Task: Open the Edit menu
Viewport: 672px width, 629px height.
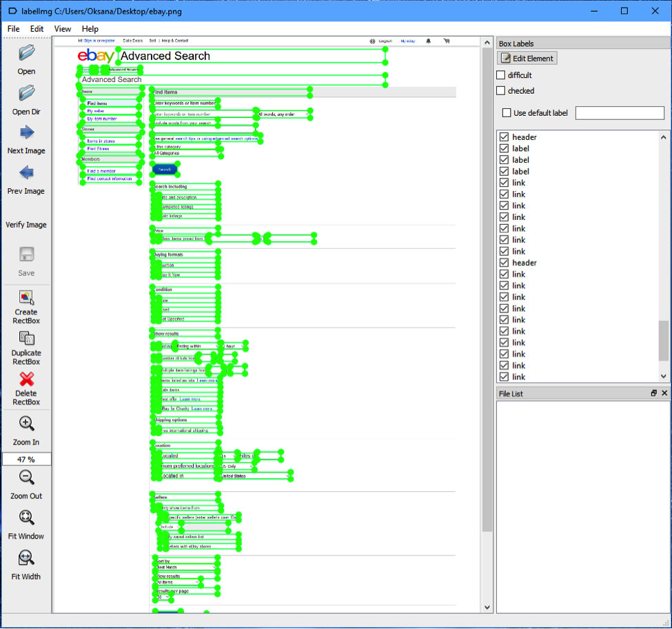Action: click(37, 29)
